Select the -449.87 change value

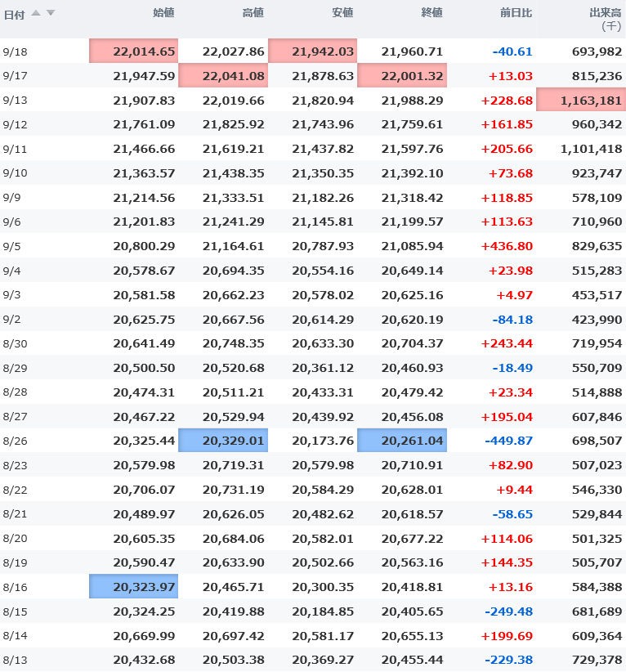tap(508, 441)
